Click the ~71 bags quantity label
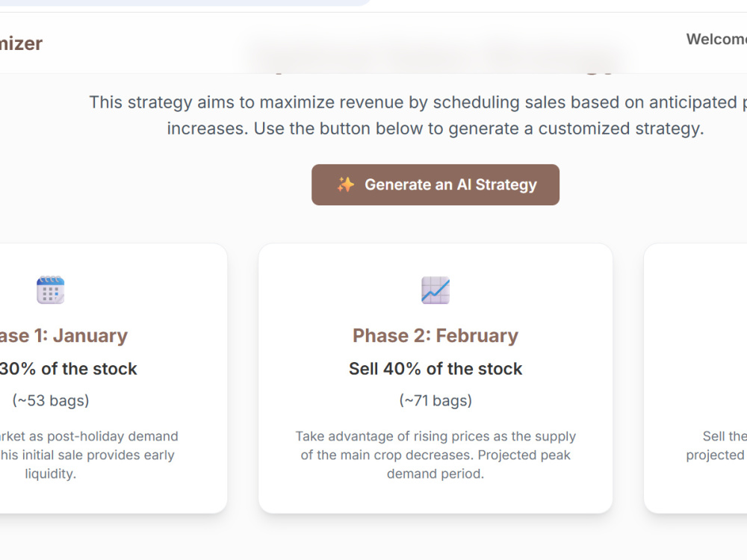Screen dimensions: 747x560 tap(436, 400)
